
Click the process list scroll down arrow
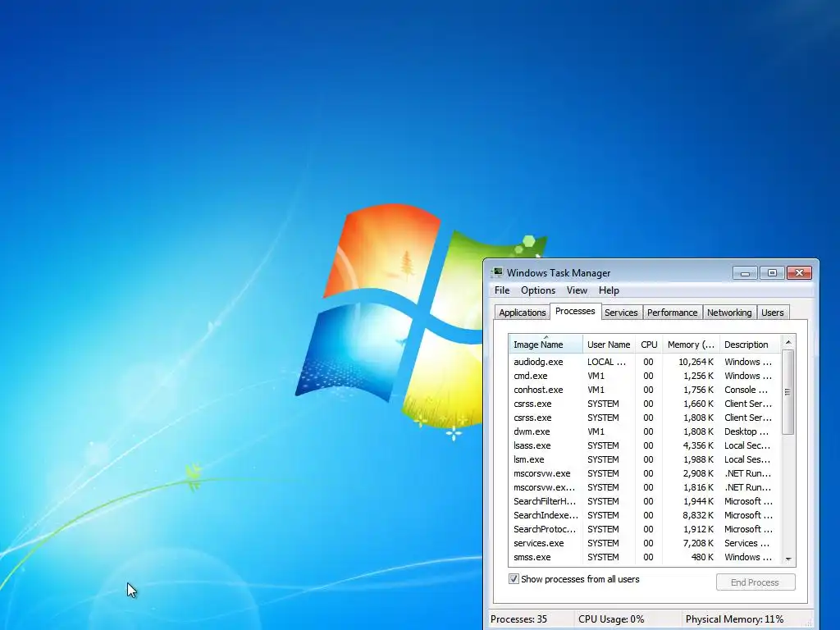(788, 559)
